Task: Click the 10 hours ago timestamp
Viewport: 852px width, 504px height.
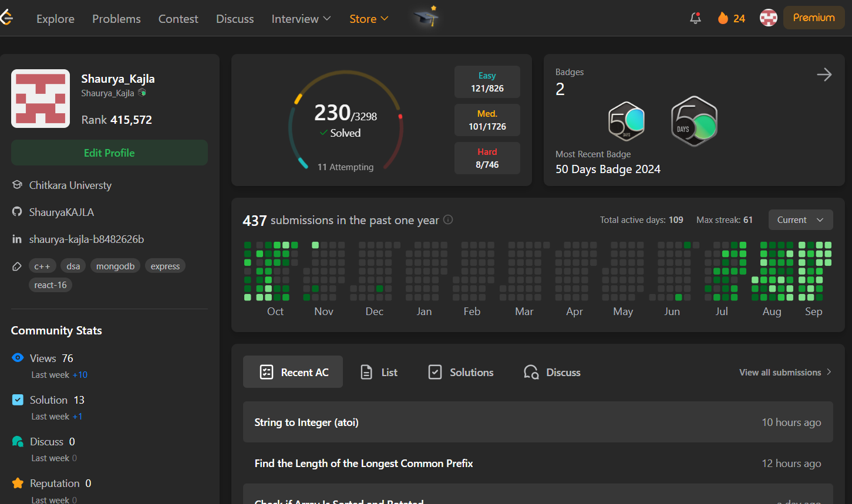Action: (792, 422)
